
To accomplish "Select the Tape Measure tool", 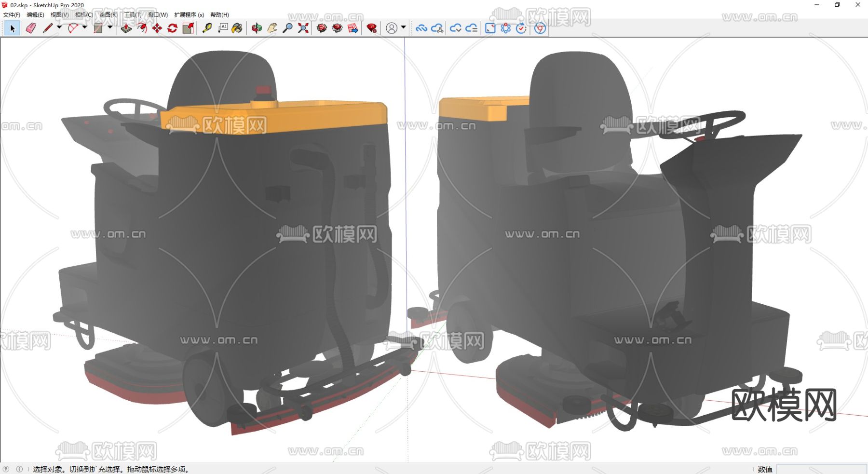I will (x=207, y=28).
